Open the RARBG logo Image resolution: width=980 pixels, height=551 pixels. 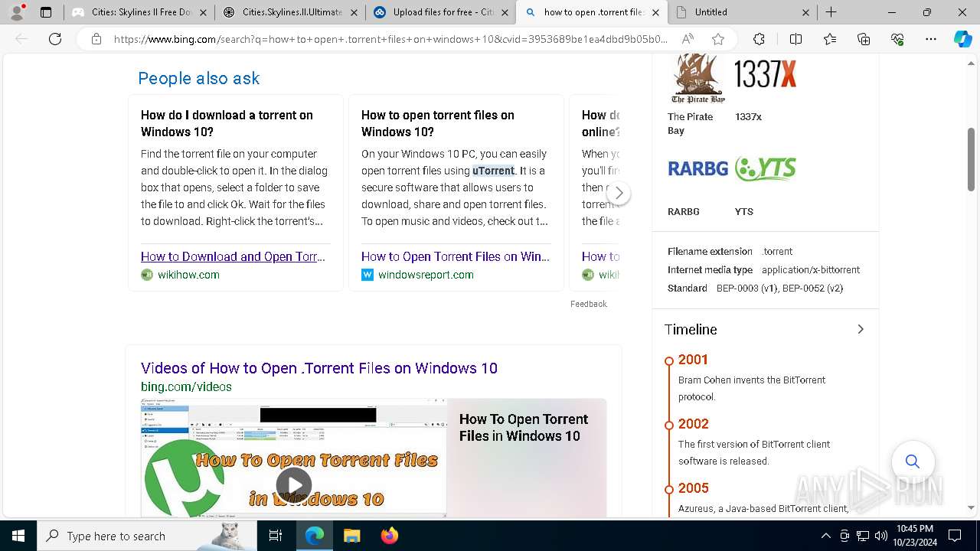coord(697,168)
